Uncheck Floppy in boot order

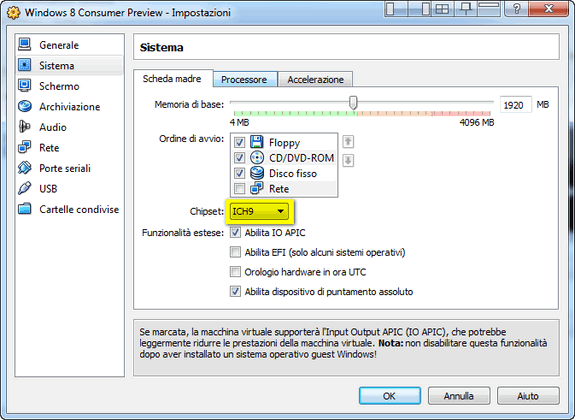point(239,142)
